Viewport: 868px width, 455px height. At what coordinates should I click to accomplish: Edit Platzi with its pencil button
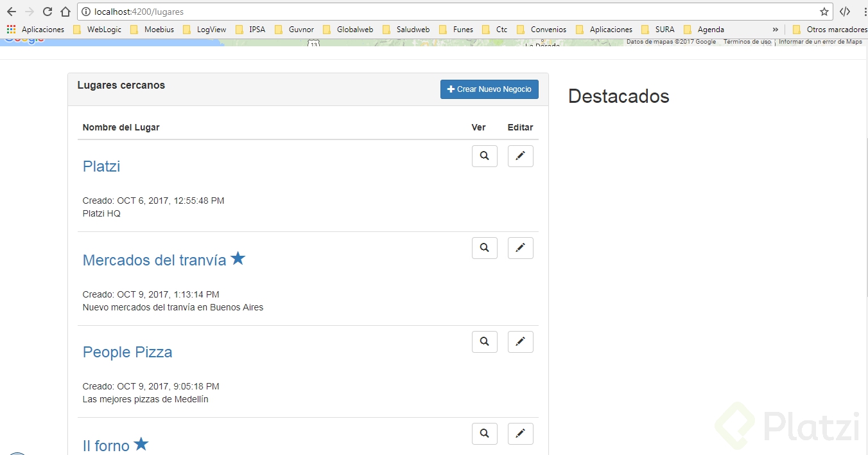(x=521, y=156)
